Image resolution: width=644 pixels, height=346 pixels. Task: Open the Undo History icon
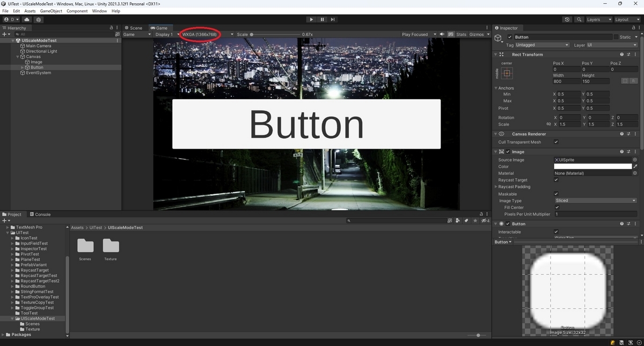tap(567, 19)
